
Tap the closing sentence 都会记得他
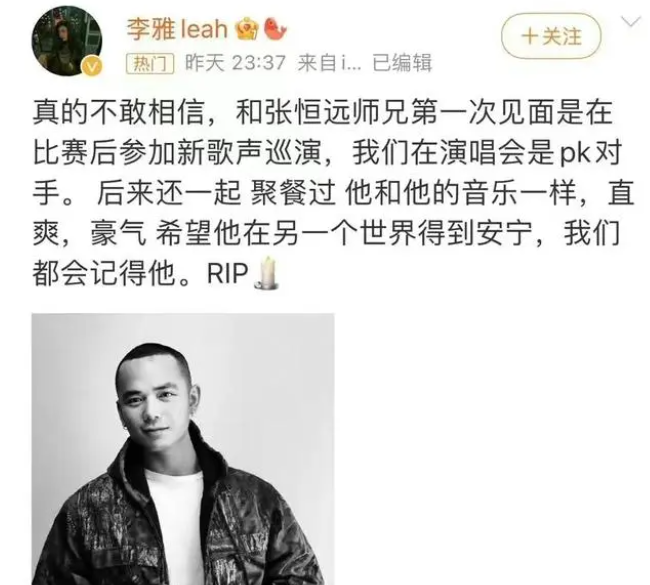point(104,274)
